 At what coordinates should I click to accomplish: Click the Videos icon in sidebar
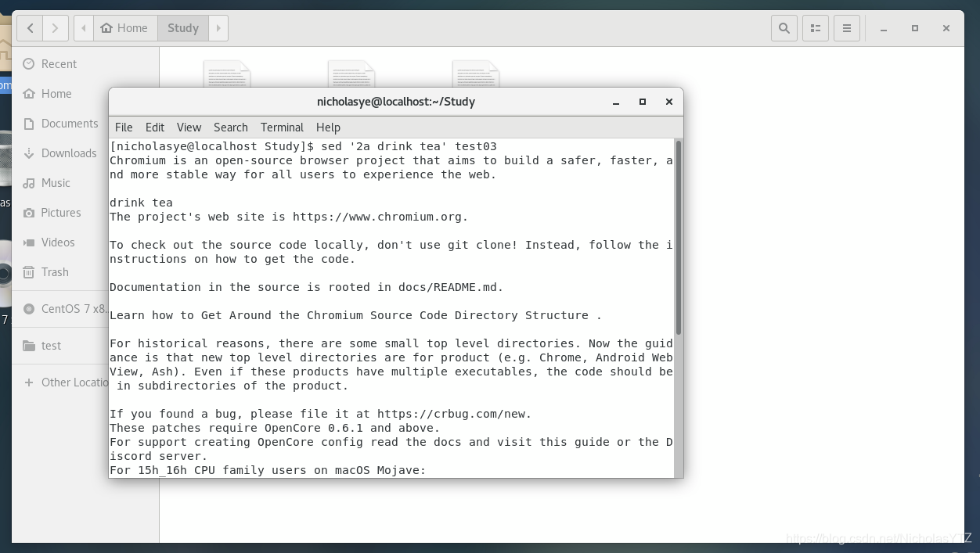coord(29,242)
